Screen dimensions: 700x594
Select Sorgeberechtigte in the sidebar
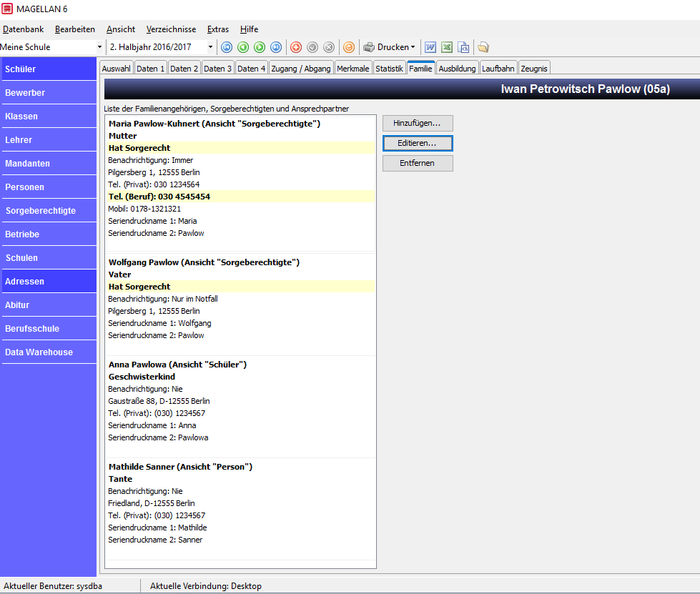coord(49,211)
